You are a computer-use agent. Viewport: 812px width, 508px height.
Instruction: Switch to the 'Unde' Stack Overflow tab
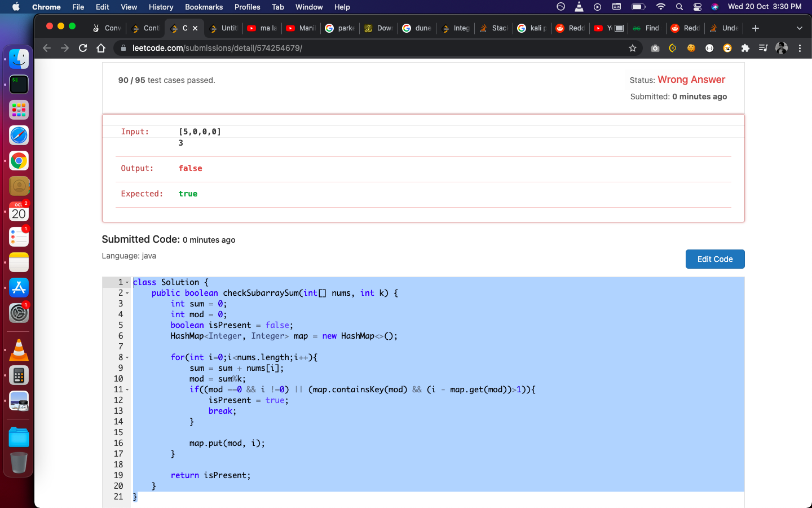pyautogui.click(x=724, y=28)
